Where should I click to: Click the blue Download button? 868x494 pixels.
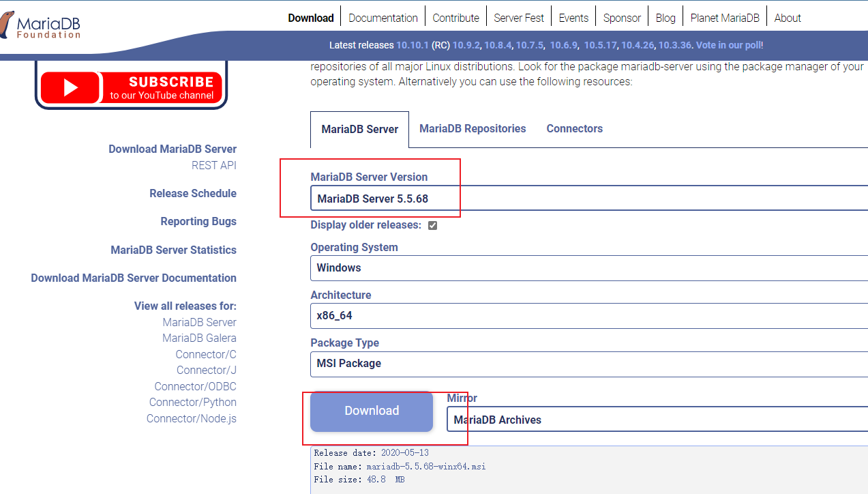[372, 411]
